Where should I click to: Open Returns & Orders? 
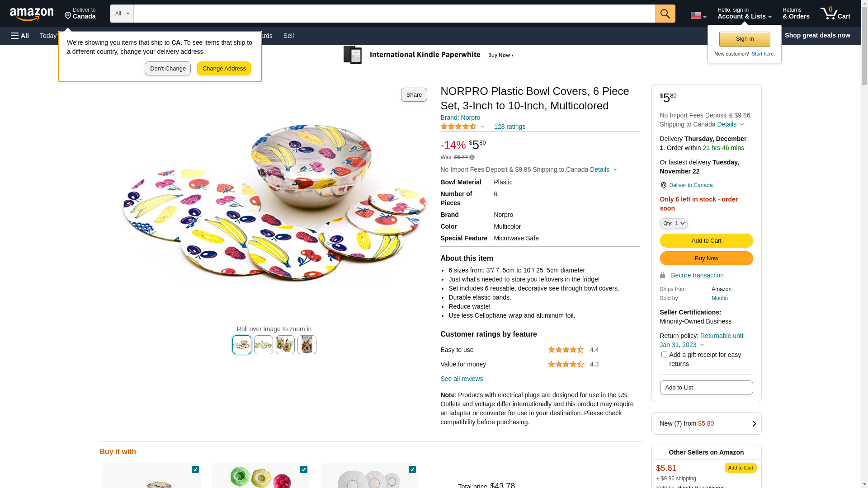click(x=796, y=14)
